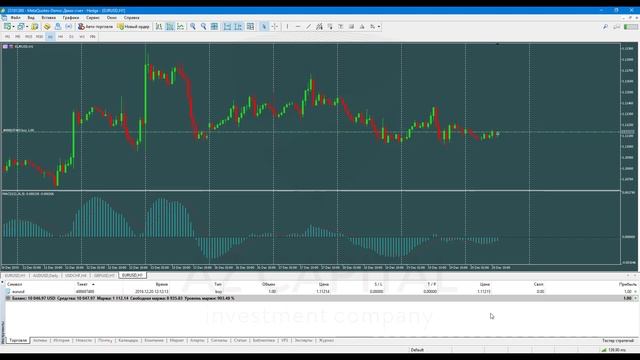
Task: Open the search magnifier icon
Action: (x=605, y=27)
